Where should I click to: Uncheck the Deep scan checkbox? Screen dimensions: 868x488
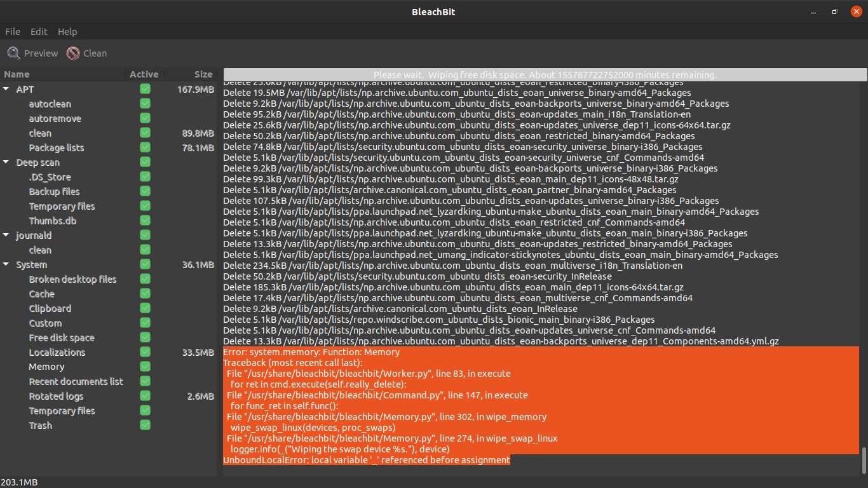coord(145,162)
